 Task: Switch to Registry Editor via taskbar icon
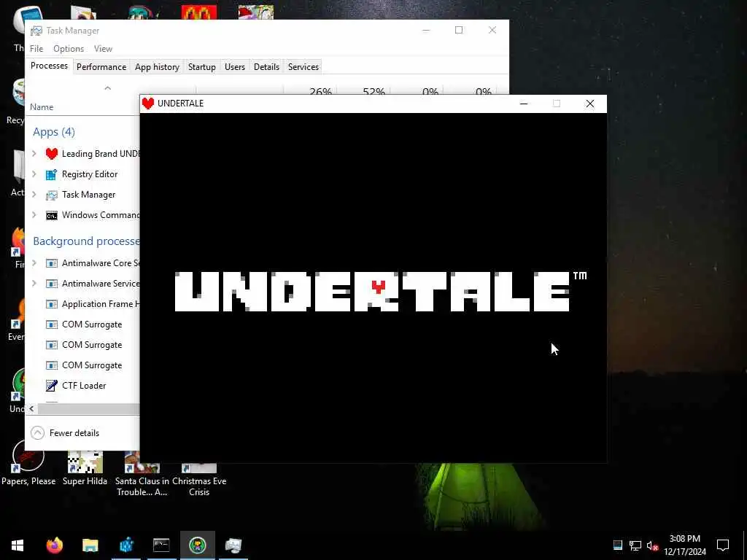click(x=125, y=545)
